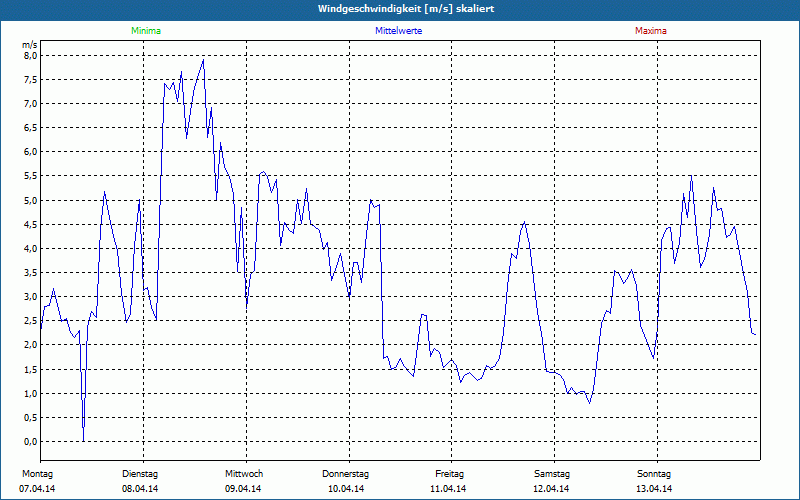The image size is (800, 500).
Task: Click the 4,0 y-axis value
Action: (31, 248)
